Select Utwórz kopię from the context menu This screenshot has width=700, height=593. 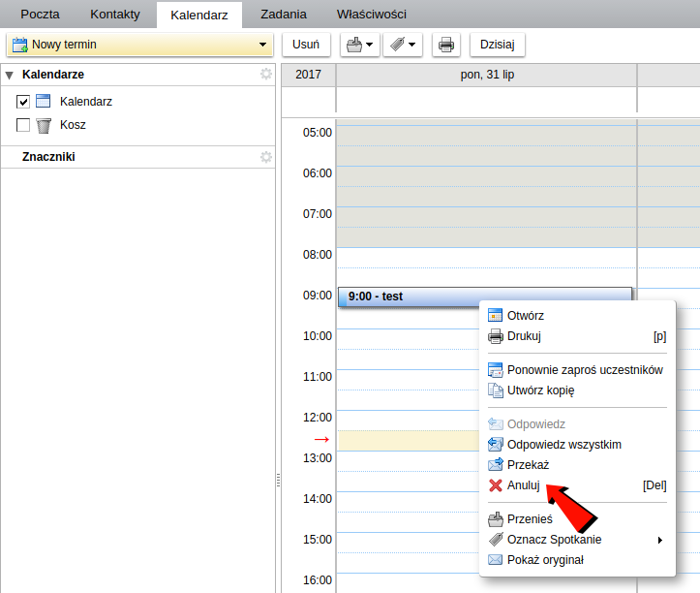540,390
